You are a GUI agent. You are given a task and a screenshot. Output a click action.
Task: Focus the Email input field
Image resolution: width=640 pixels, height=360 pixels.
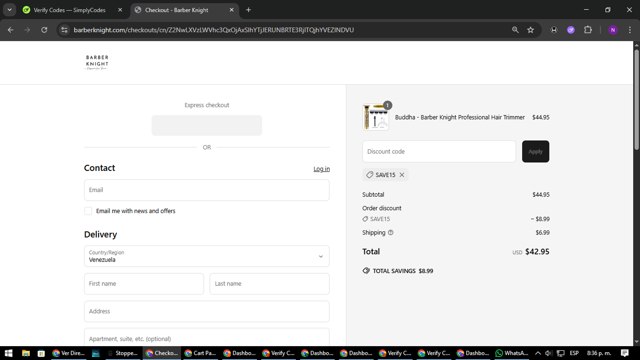[x=207, y=190]
